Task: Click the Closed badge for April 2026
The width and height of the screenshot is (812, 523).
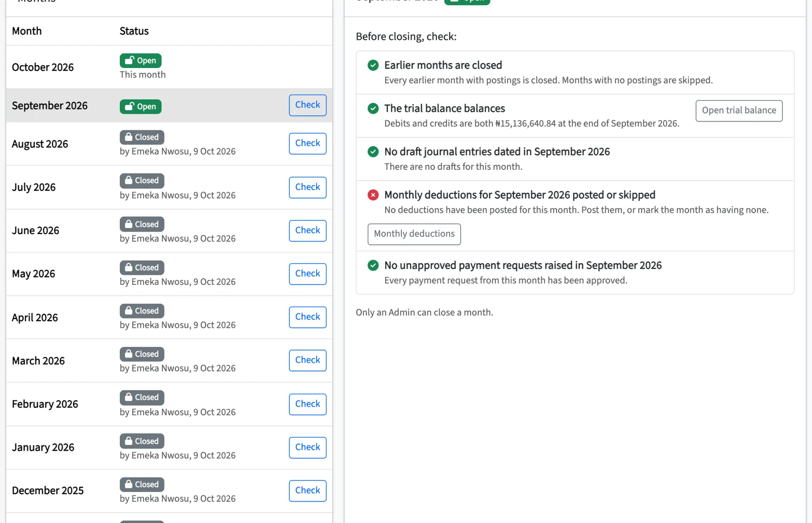Action: (142, 311)
